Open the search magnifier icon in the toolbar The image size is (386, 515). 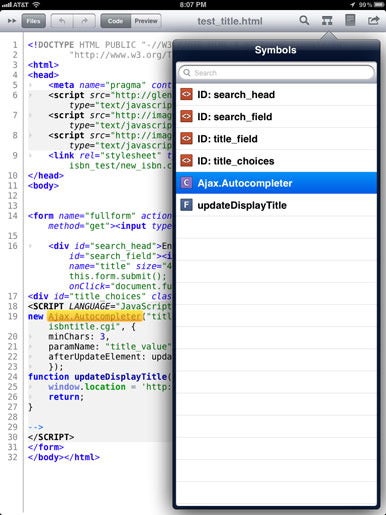[304, 21]
